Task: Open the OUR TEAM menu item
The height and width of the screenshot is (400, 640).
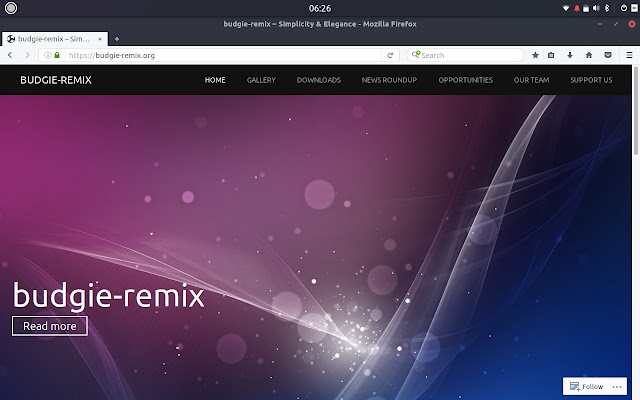Action: [531, 80]
